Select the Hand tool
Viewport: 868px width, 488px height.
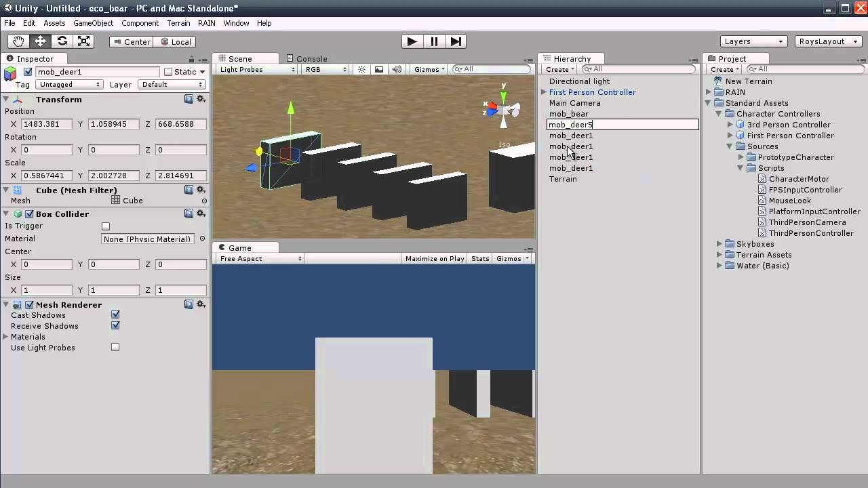coord(18,41)
